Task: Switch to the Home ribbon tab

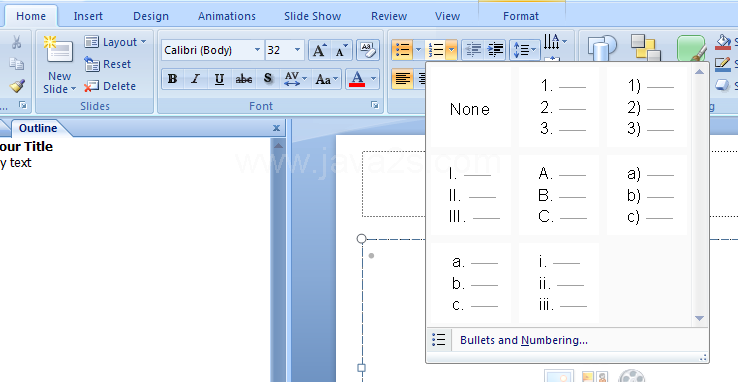Action: coord(31,16)
